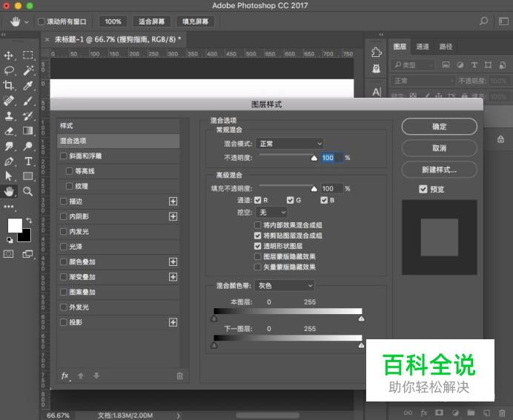Click plus icon next to 描边
The image size is (513, 420).
click(173, 201)
